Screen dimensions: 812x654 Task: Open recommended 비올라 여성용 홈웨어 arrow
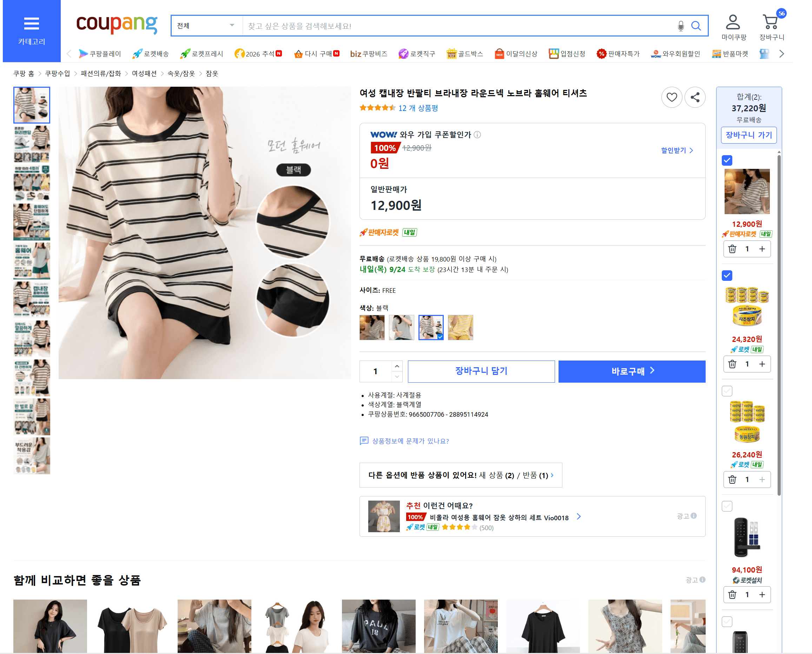pos(579,517)
